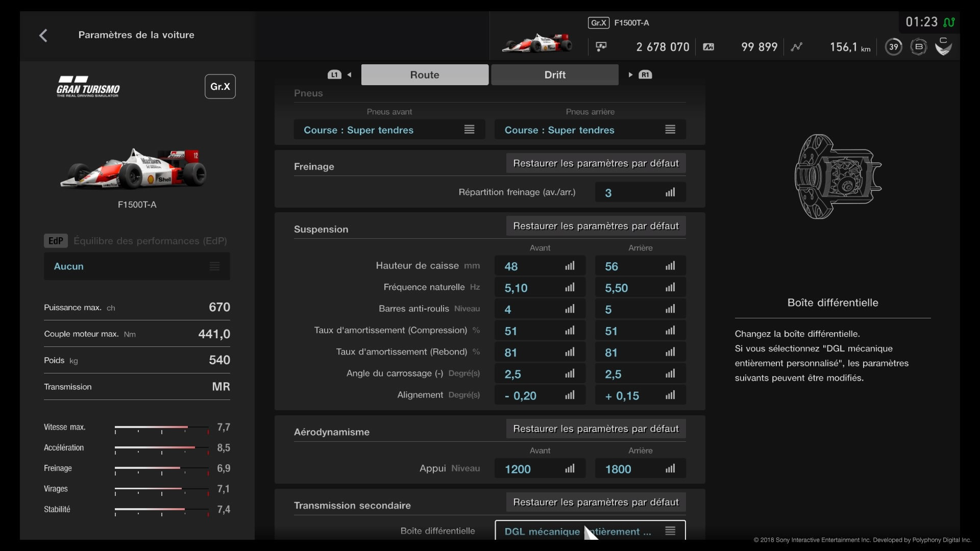Click the Gr.X category badge
980x551 pixels.
220,86
